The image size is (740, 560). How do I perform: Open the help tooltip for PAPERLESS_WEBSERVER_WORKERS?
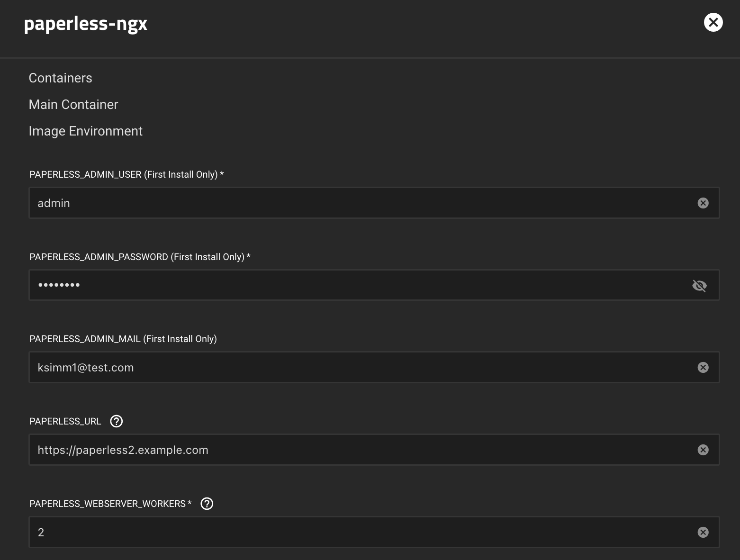(x=207, y=504)
